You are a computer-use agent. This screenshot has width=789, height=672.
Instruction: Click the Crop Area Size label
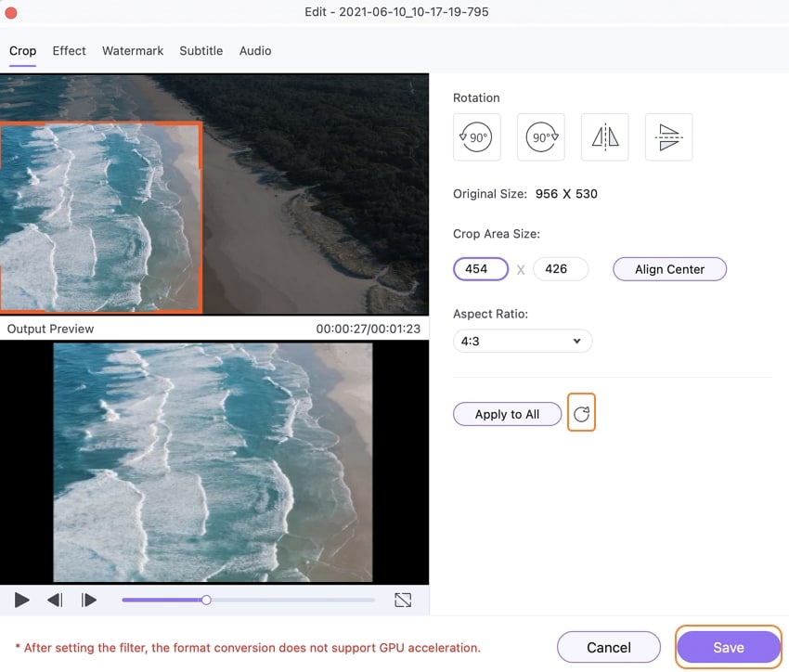497,234
